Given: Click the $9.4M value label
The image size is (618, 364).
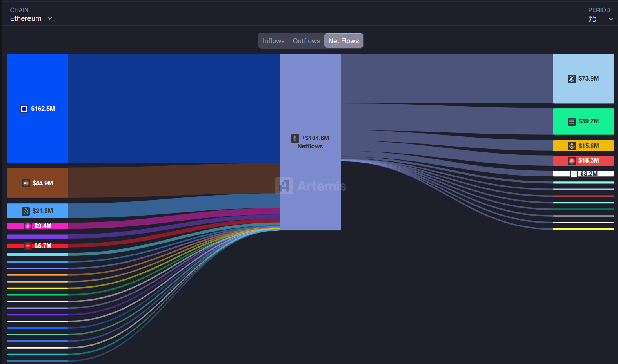Looking at the screenshot, I should pyautogui.click(x=43, y=226).
